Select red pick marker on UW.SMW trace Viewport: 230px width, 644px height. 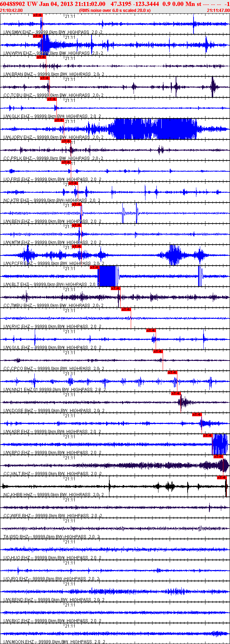click(x=38, y=15)
